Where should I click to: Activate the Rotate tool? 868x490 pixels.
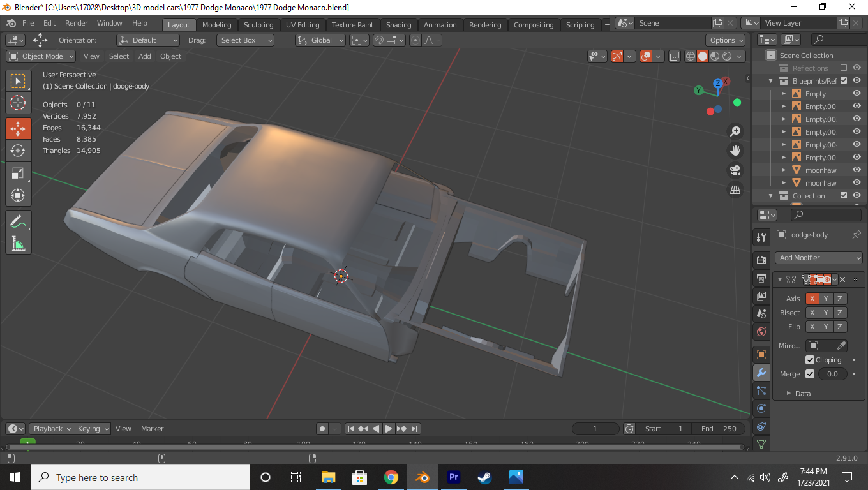(18, 151)
